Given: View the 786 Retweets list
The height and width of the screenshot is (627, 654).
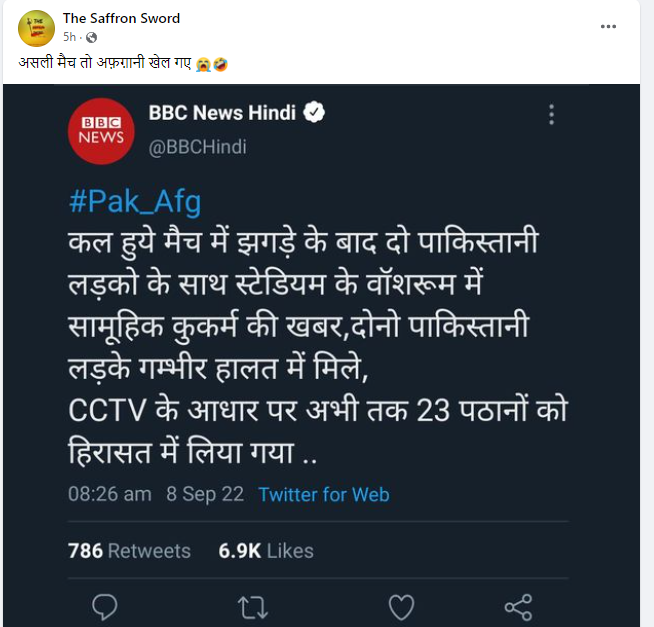Looking at the screenshot, I should click(x=129, y=551).
